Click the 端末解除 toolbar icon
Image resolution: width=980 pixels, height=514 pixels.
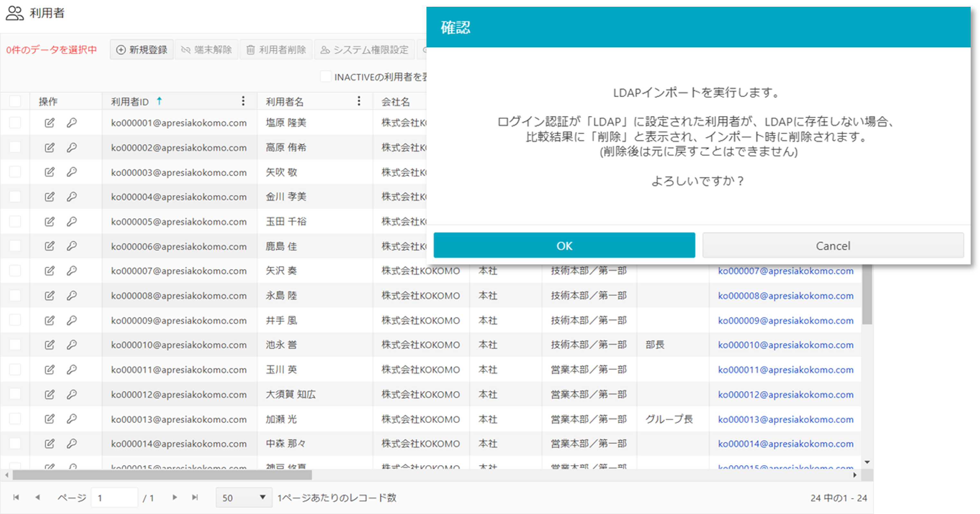206,50
